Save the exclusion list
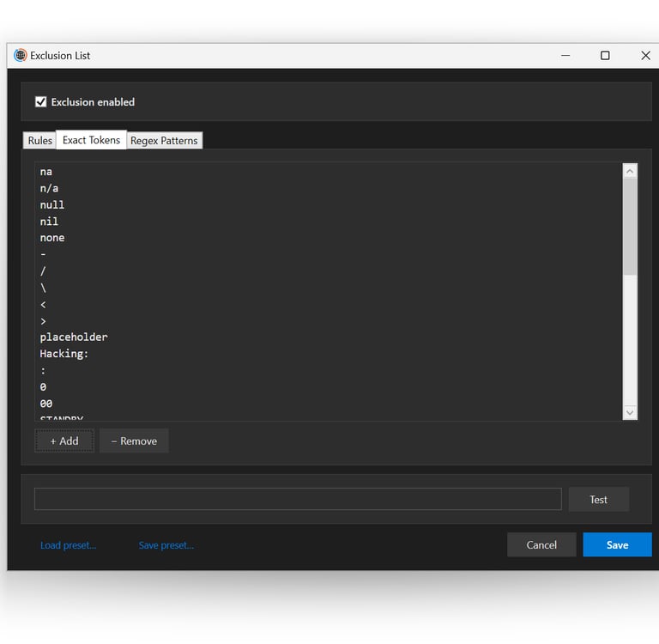The width and height of the screenshot is (659, 644). 618,544
